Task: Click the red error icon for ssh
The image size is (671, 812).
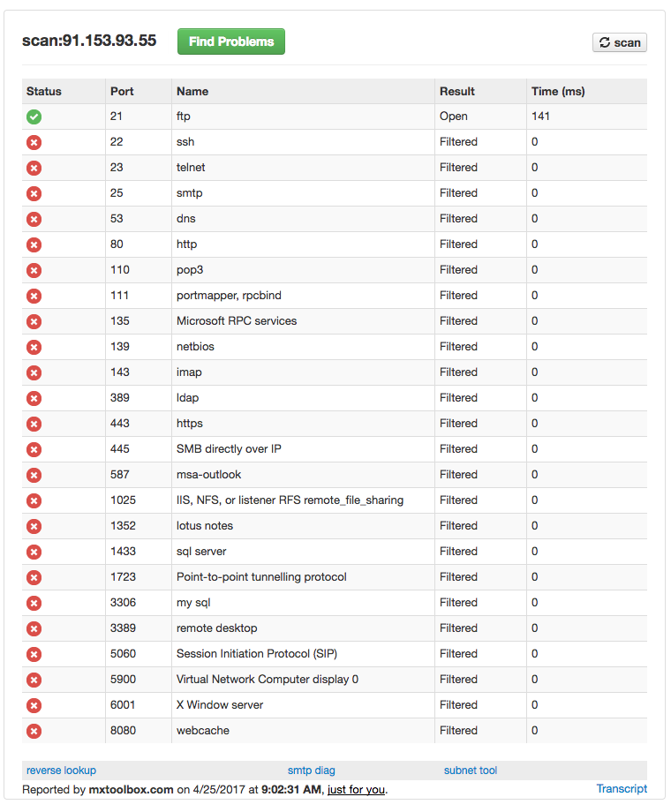Action: pyautogui.click(x=34, y=142)
